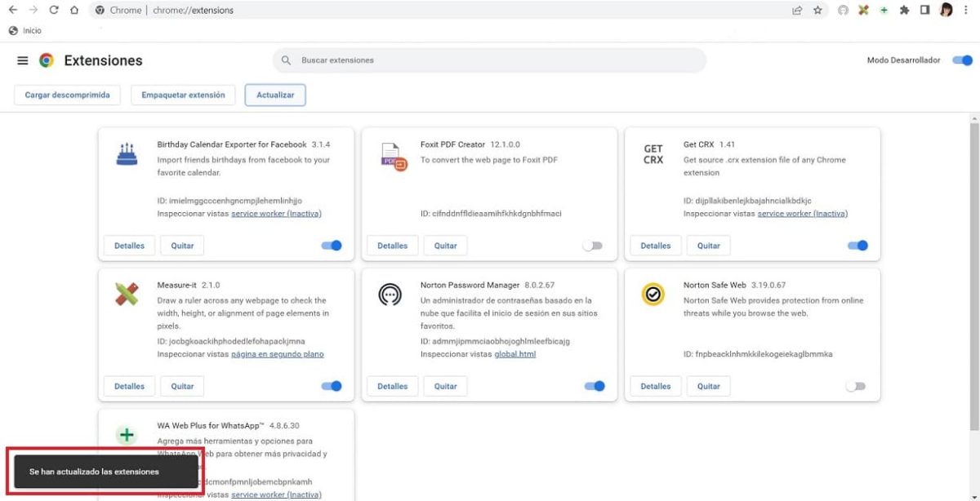Screen dimensions: 980x501
Task: Click the Norton Password Manager toolbar icon
Action: click(843, 11)
